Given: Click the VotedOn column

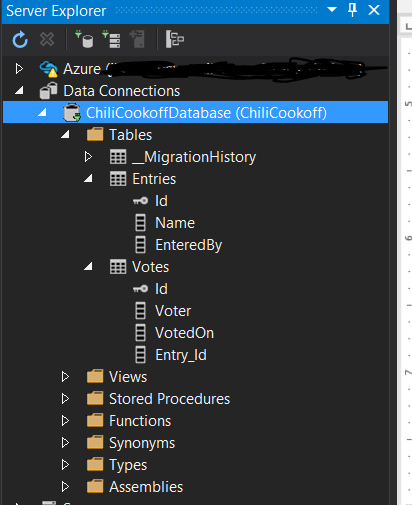Looking at the screenshot, I should [184, 333].
